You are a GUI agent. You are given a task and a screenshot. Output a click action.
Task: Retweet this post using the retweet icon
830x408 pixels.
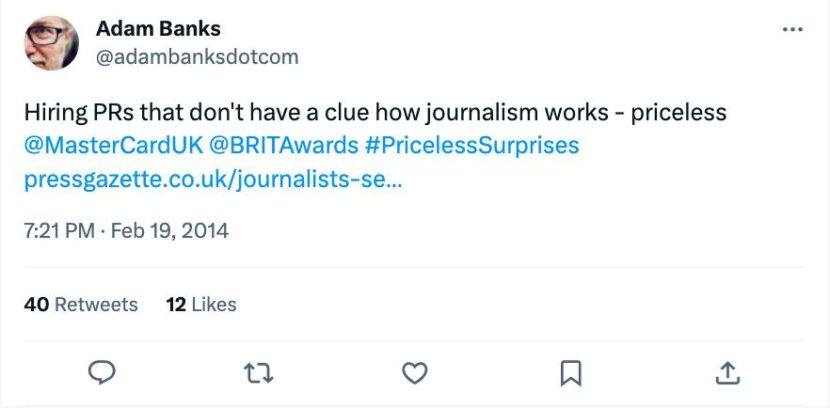click(x=258, y=373)
